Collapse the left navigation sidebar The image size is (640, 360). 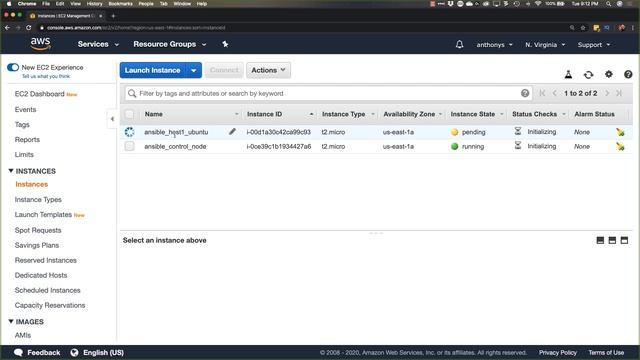point(112,119)
